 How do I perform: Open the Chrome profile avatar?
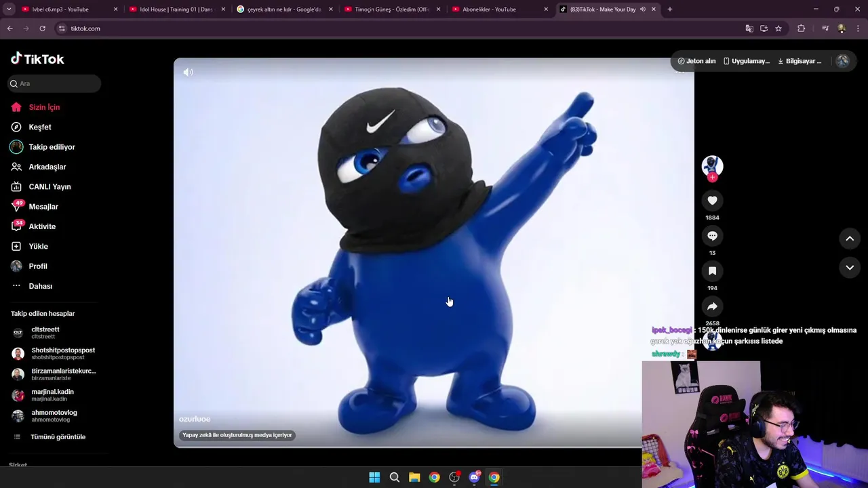tap(842, 28)
